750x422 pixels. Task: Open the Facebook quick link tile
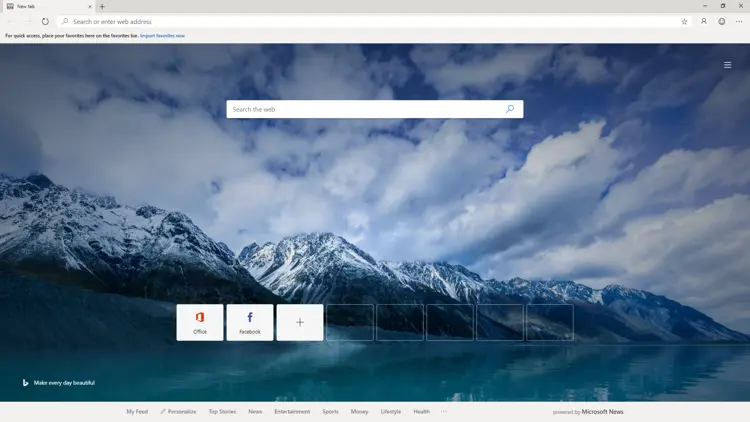tap(250, 322)
